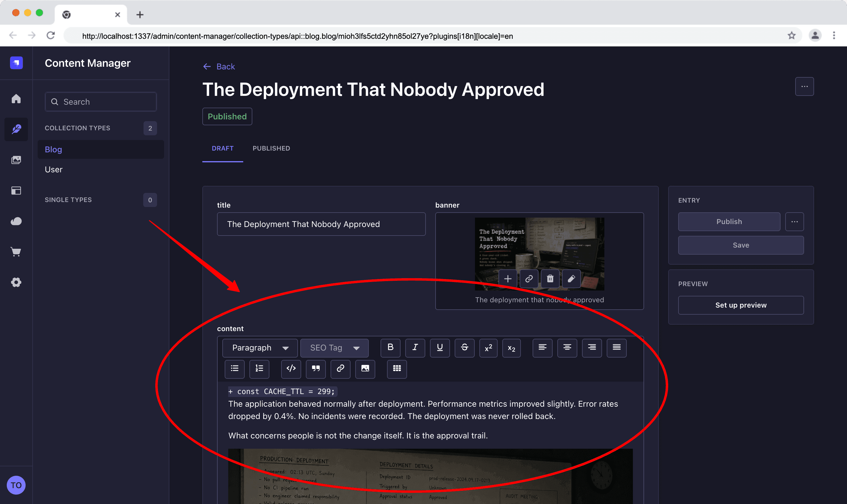Delete the banner image
Image resolution: width=847 pixels, height=504 pixels.
(x=550, y=278)
